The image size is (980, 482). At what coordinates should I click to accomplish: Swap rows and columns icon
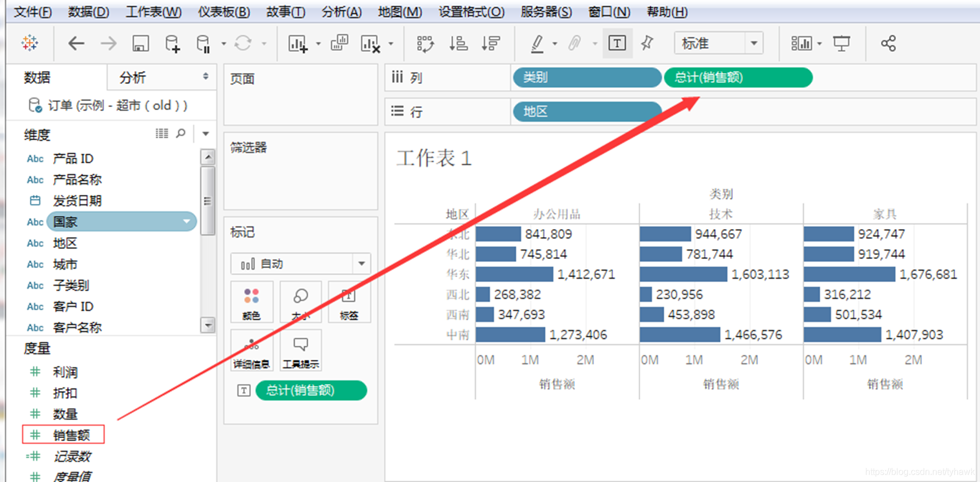pos(425,43)
